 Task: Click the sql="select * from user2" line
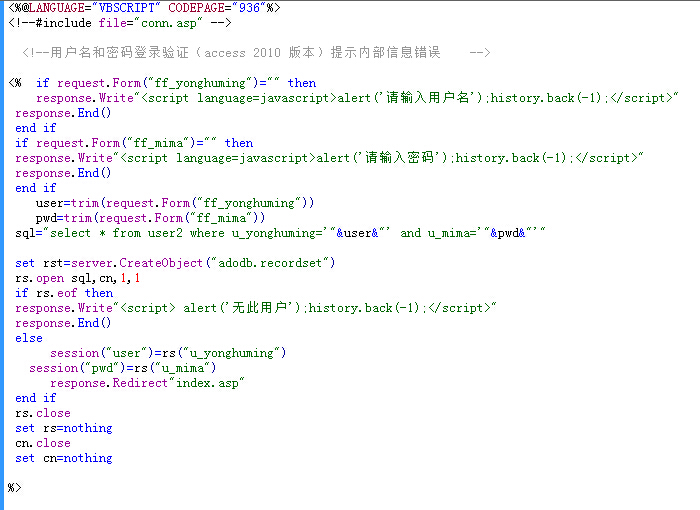click(280, 233)
